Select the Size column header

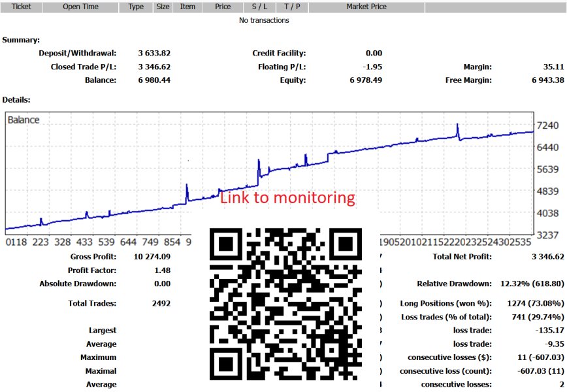(x=161, y=7)
